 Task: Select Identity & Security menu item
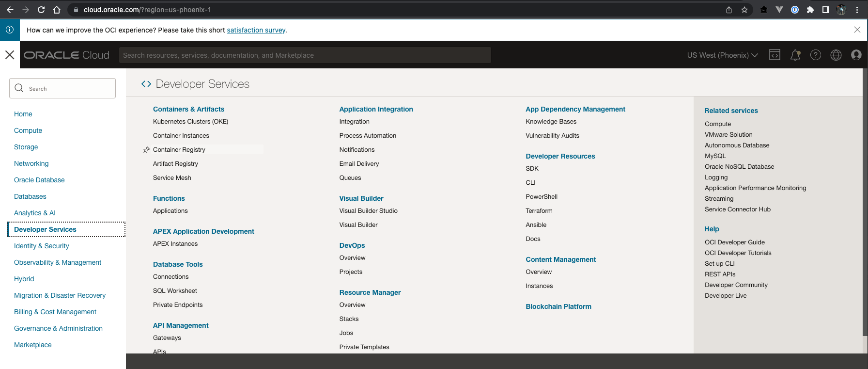coord(42,246)
